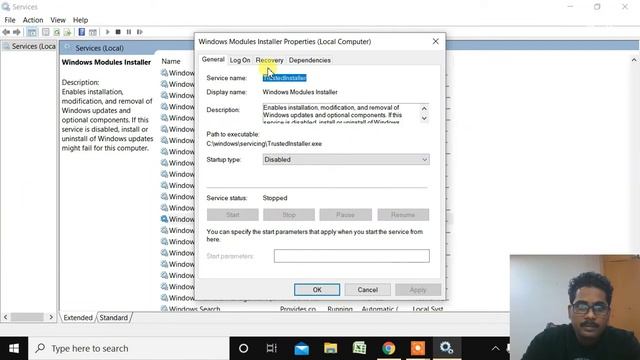Click the Properties toolbar icon
The height and width of the screenshot is (360, 640).
(46, 32)
